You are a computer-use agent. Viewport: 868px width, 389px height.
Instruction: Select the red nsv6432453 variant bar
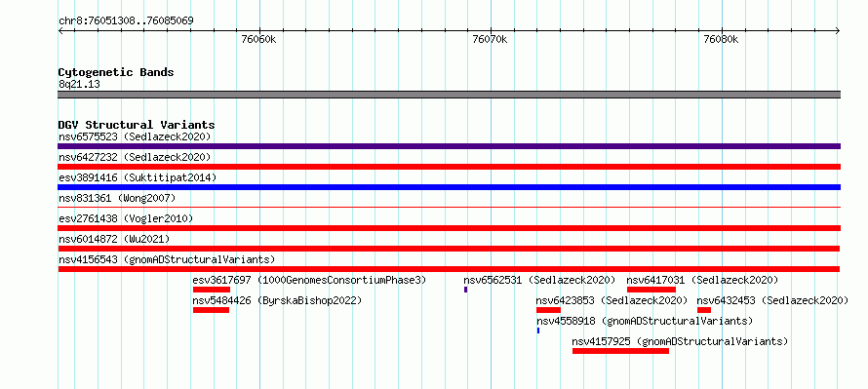tap(704, 310)
